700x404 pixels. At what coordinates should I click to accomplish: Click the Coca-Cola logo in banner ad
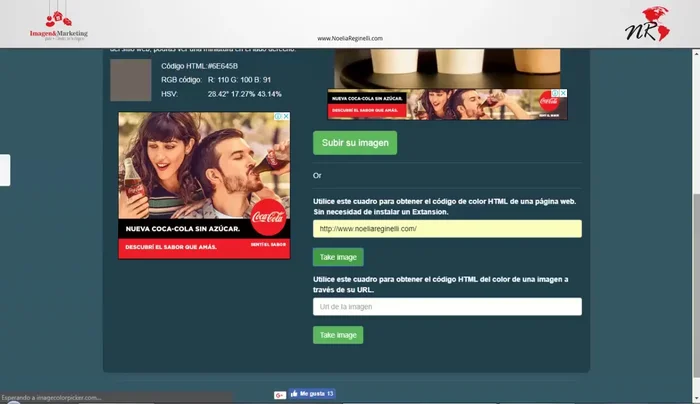point(549,101)
